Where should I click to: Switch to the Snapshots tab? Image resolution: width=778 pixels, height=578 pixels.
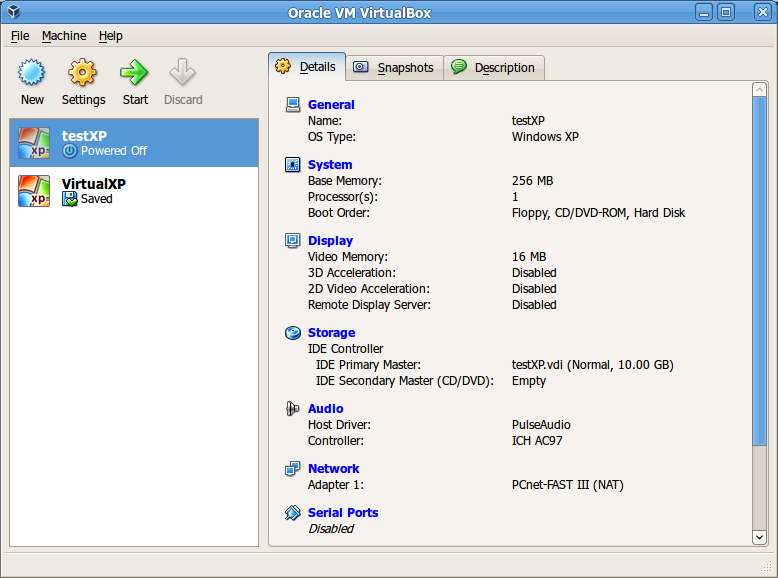pos(394,67)
